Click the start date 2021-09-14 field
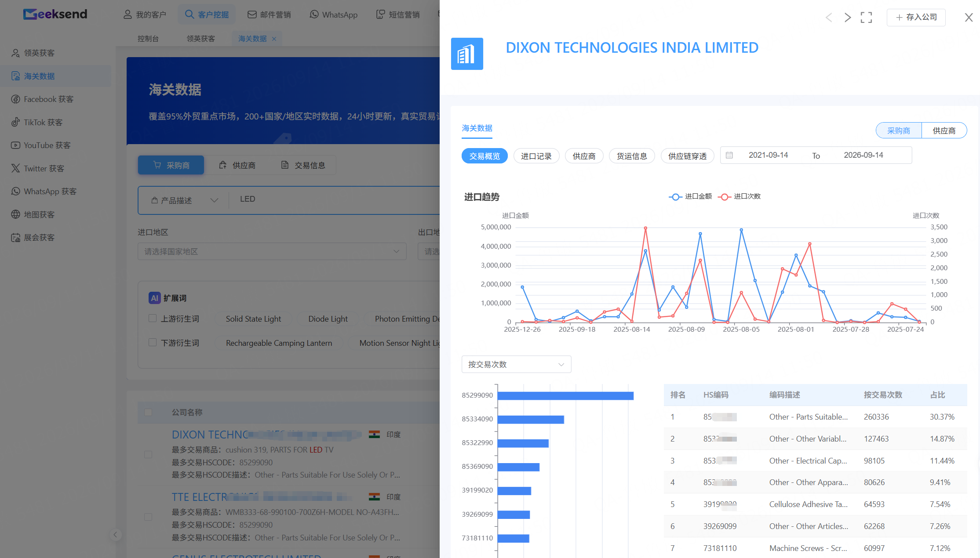Image resolution: width=980 pixels, height=558 pixels. click(768, 155)
